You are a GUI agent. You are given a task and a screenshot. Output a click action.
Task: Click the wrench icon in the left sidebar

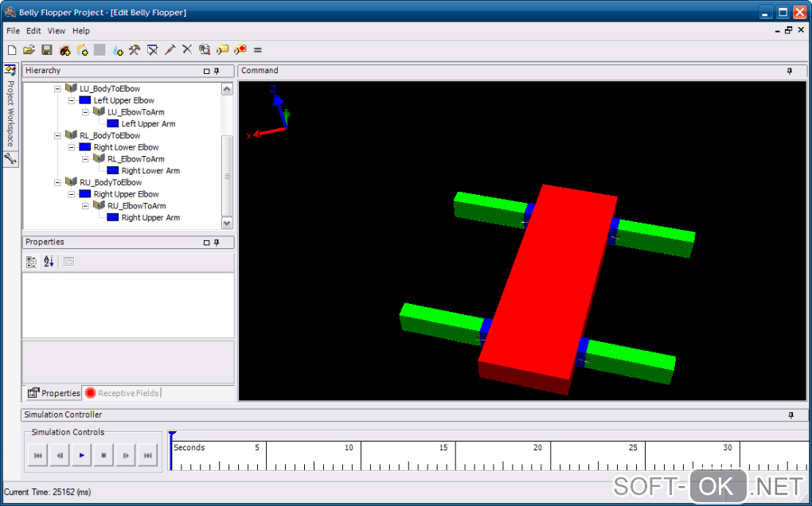point(10,159)
